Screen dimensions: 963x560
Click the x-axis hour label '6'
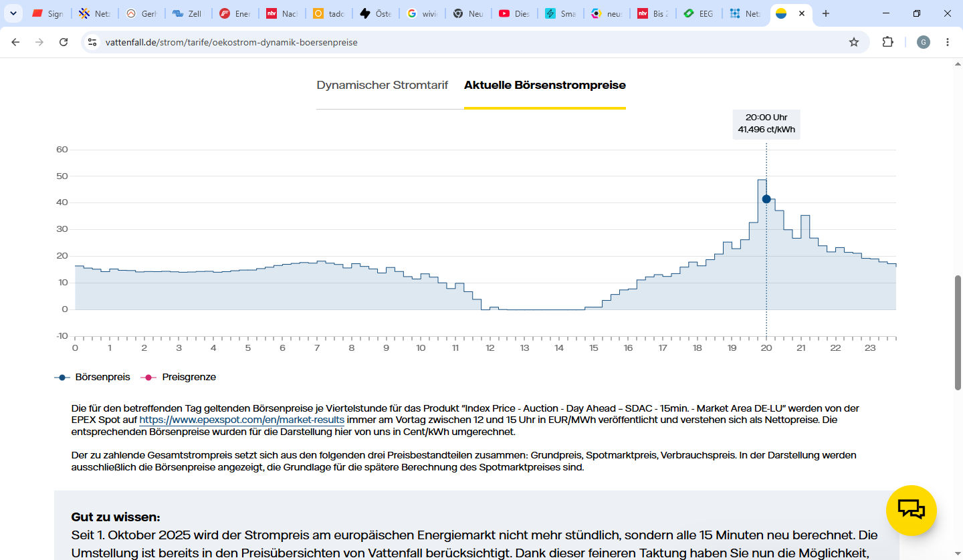pyautogui.click(x=282, y=348)
